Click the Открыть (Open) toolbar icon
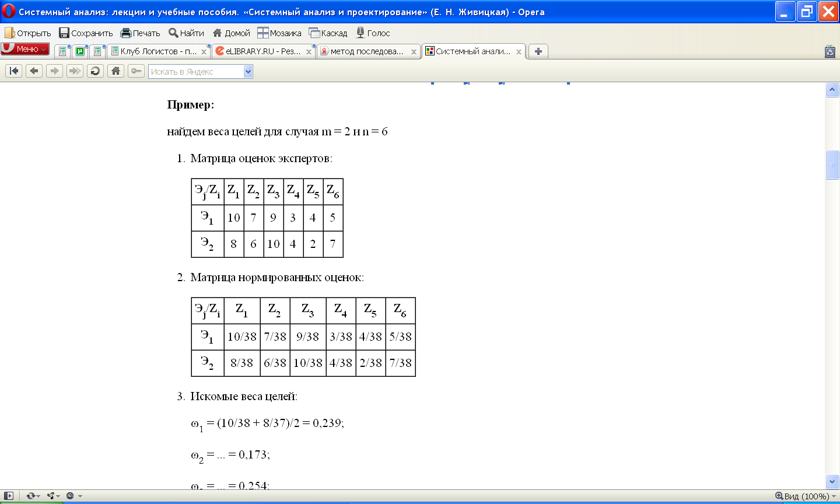The image size is (840, 504). 10,33
